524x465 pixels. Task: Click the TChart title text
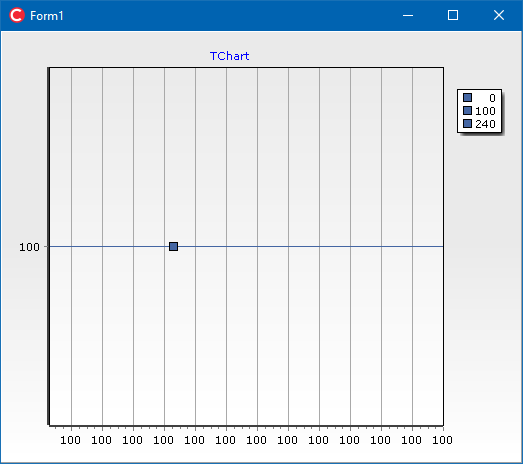(x=230, y=56)
